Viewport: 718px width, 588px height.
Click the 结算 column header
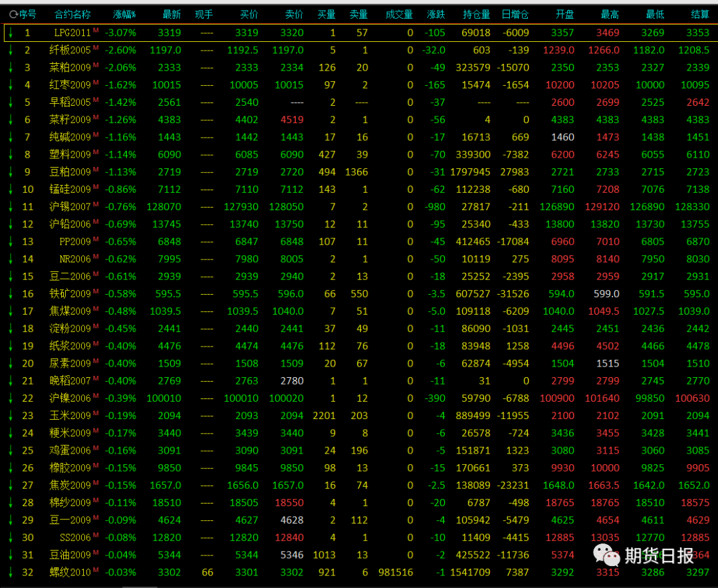point(700,15)
